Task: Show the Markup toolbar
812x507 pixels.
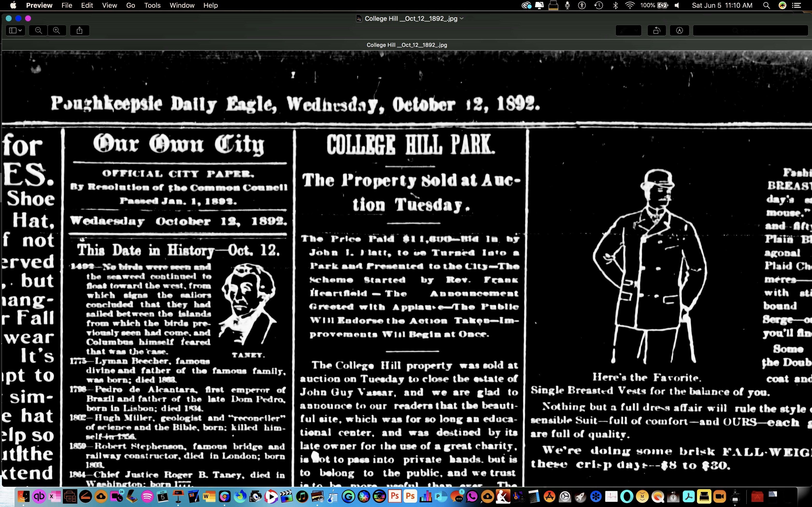Action: tap(680, 30)
